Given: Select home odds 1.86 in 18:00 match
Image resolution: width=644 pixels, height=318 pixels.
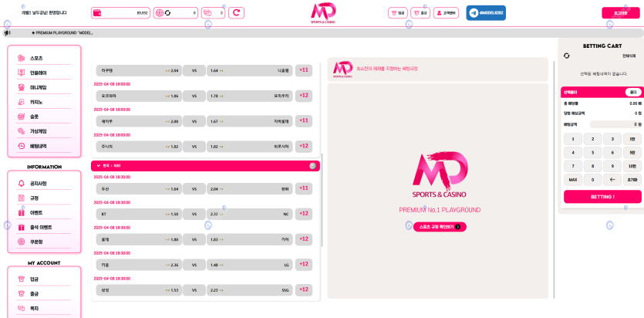Looking at the screenshot, I should coord(139,96).
